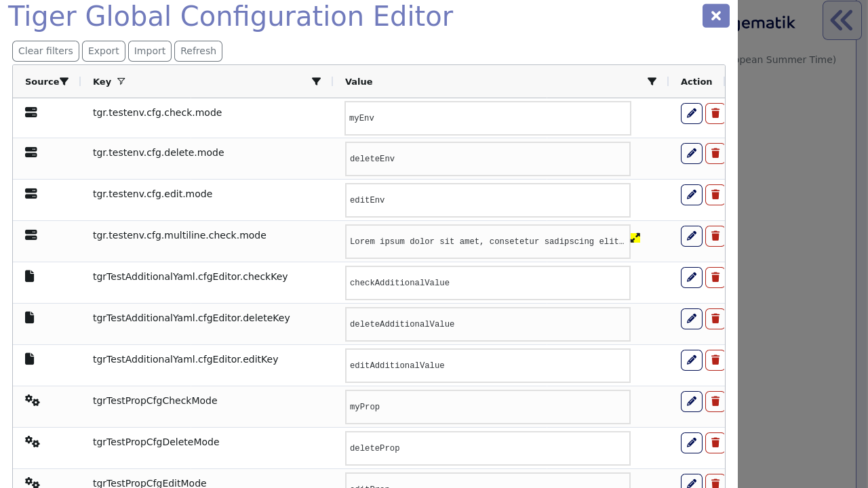Screen dimensions: 868x488
Task: Click file source icon of cfgEditor.editKey row
Action: 30,359
